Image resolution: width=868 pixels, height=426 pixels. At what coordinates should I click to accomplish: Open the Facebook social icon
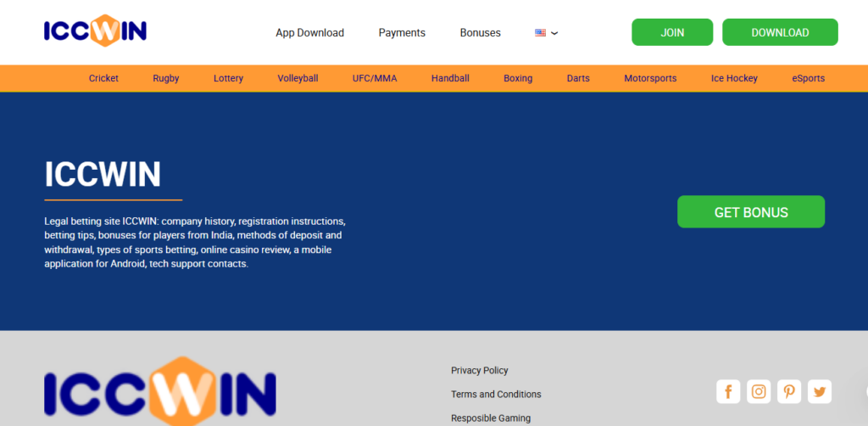click(728, 392)
